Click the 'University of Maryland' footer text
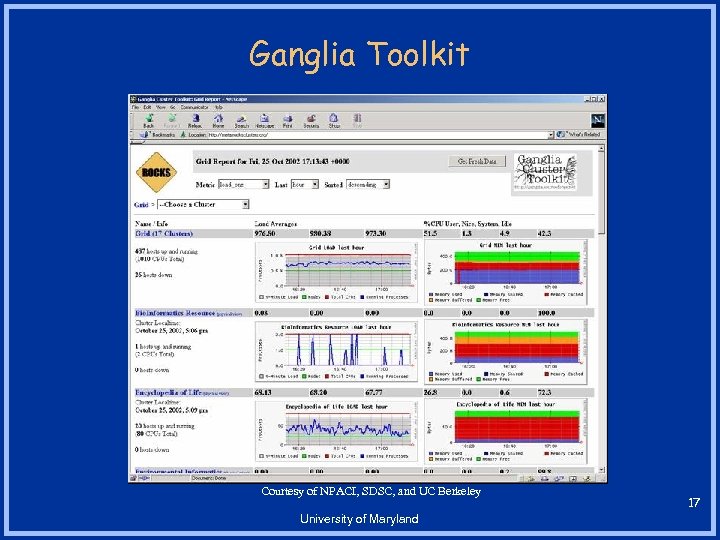The height and width of the screenshot is (540, 720). point(359,519)
